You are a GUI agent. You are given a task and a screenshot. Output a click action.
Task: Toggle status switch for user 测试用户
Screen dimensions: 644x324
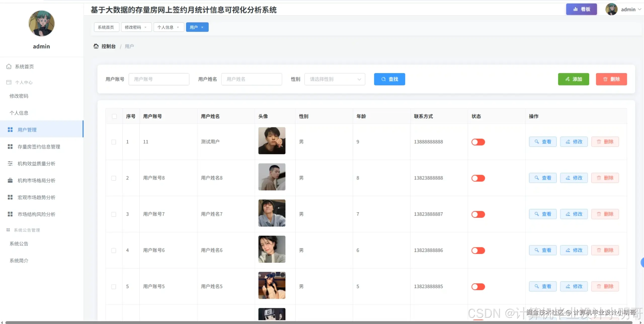[x=478, y=142]
